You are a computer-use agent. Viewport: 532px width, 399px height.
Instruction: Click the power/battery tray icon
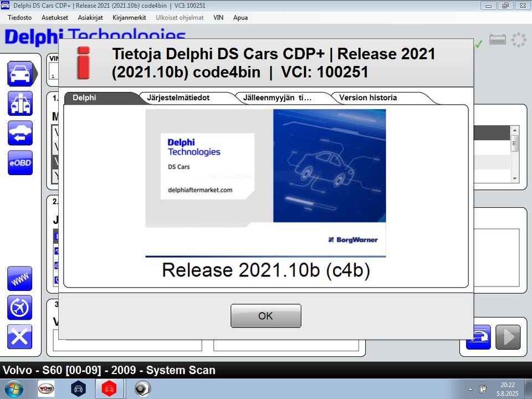coord(483,389)
